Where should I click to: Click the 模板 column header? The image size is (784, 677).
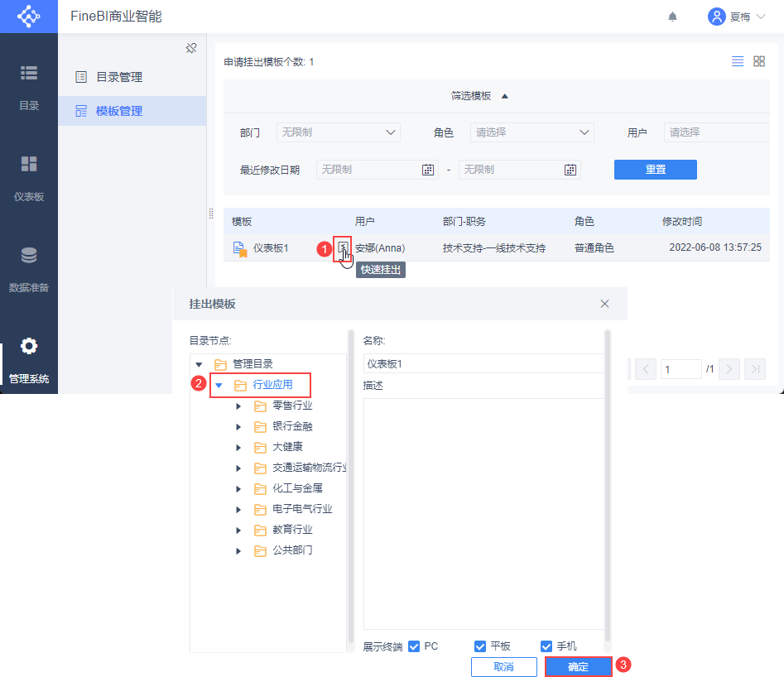click(x=242, y=222)
